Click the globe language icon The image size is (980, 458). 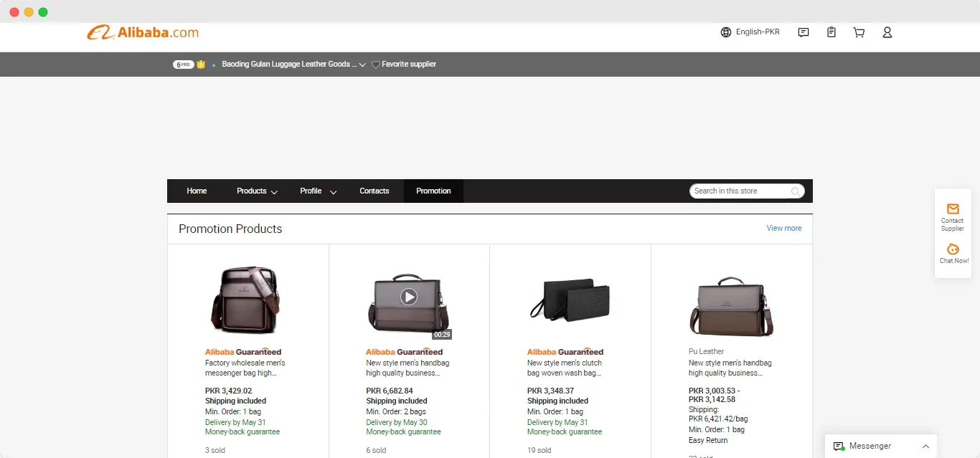pyautogui.click(x=724, y=32)
